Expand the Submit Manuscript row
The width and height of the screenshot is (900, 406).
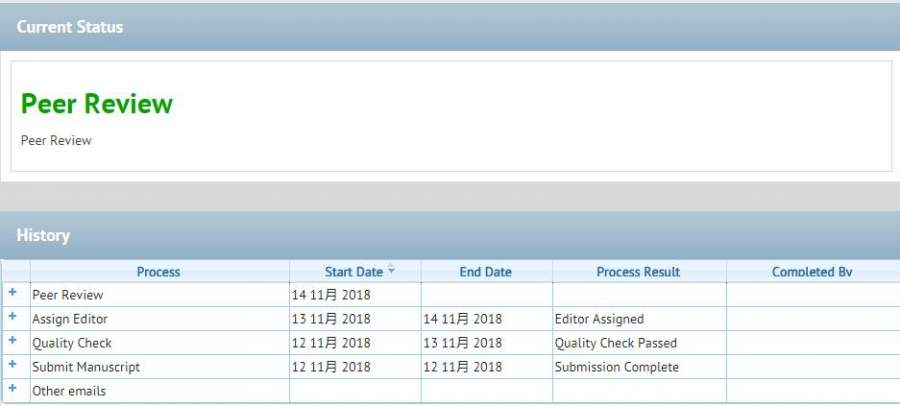coord(13,365)
